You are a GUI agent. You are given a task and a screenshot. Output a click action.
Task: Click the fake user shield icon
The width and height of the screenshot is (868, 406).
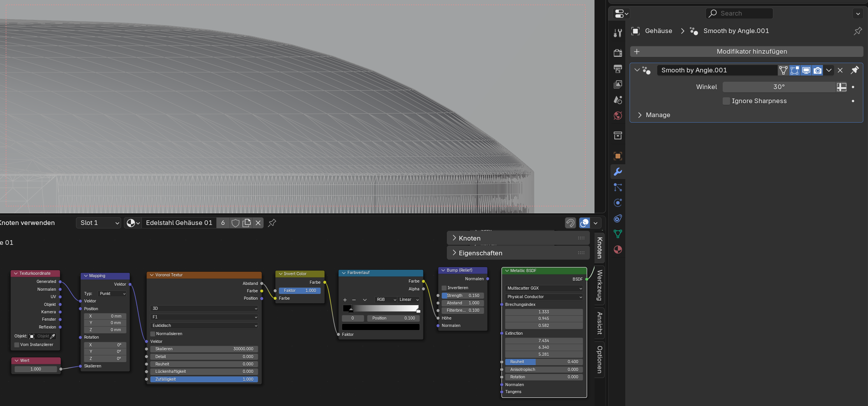click(x=235, y=223)
